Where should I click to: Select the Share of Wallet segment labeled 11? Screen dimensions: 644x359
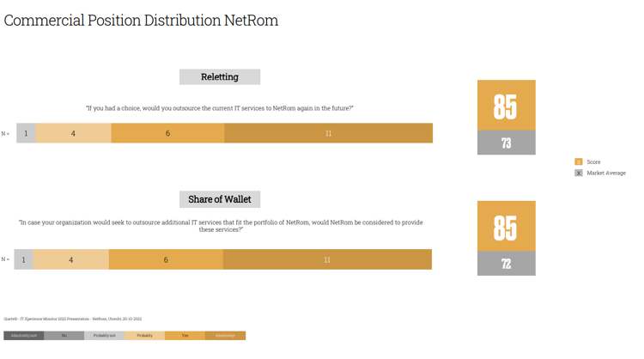[x=327, y=259]
